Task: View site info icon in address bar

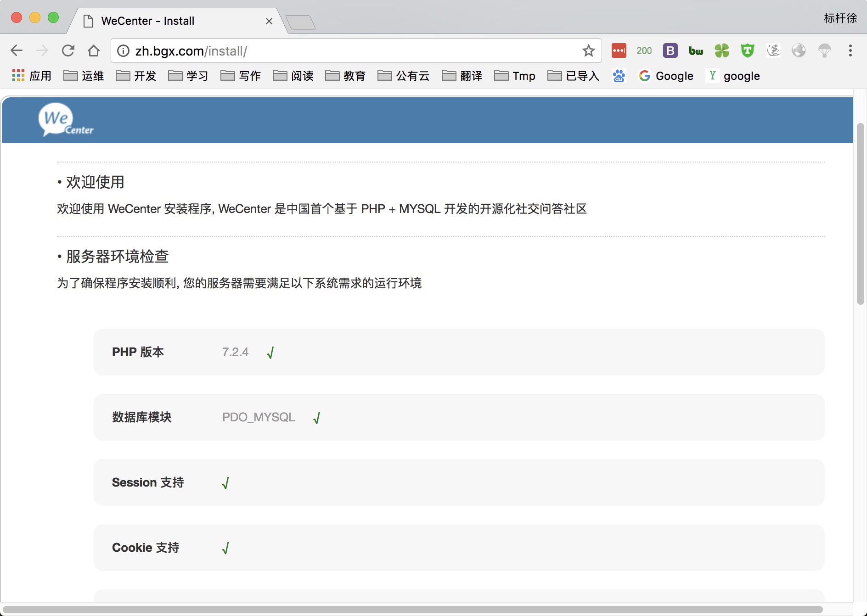Action: pyautogui.click(x=123, y=50)
